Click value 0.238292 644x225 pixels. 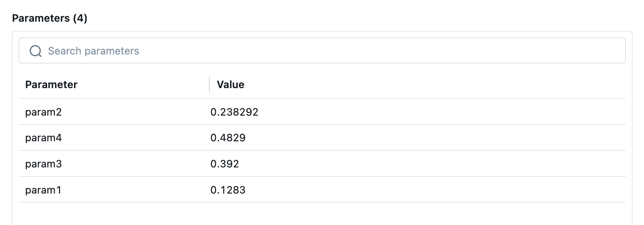click(234, 112)
